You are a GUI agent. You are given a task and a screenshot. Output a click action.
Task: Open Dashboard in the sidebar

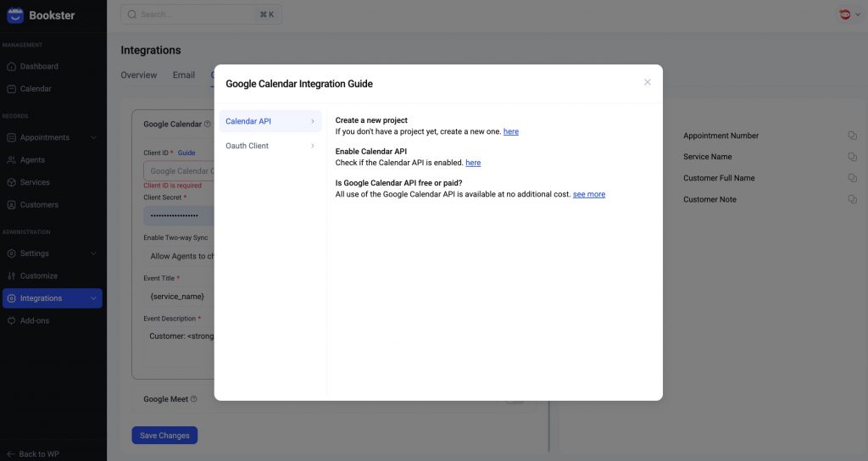tap(53, 66)
